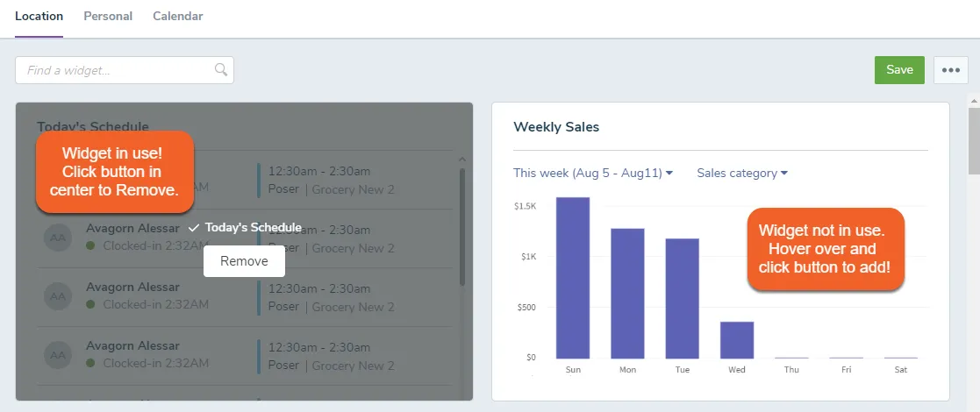The height and width of the screenshot is (412, 980).
Task: Open the Calendar tab
Action: tap(177, 17)
